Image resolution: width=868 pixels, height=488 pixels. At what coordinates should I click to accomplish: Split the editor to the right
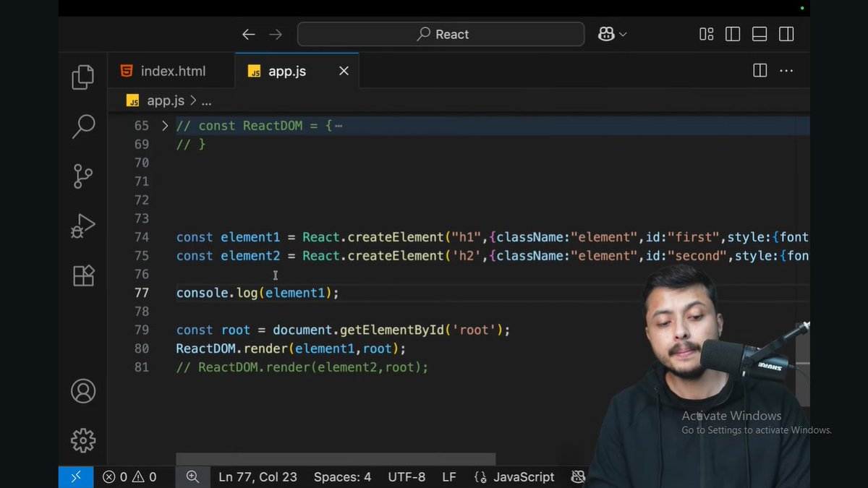click(760, 70)
